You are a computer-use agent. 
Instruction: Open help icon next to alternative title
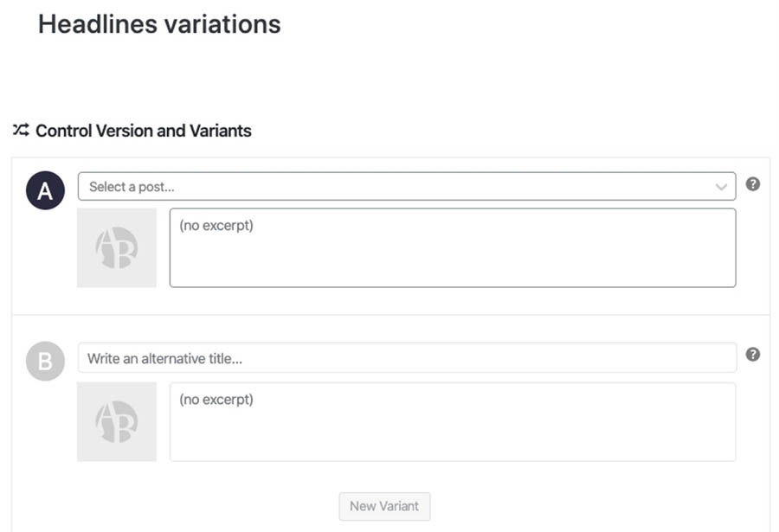point(753,355)
